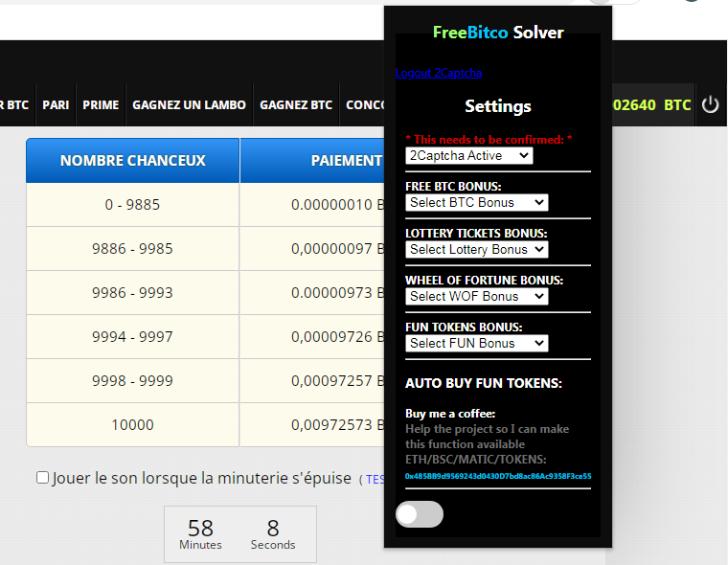
Task: Click the Settings heading
Action: [x=498, y=106]
